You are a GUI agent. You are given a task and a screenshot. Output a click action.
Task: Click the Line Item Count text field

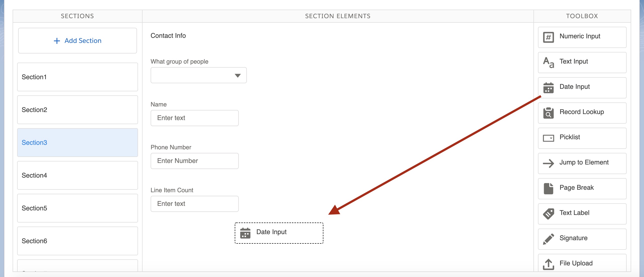(x=194, y=204)
